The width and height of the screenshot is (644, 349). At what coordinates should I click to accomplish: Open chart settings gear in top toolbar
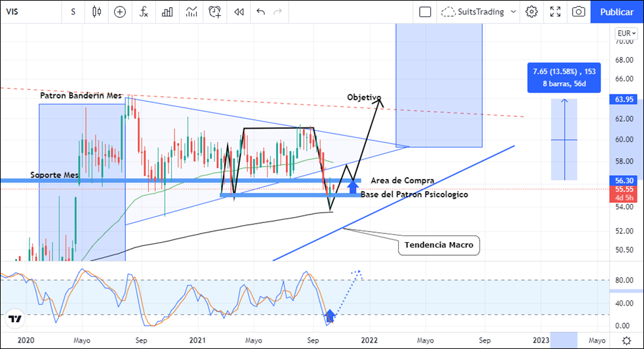532,12
